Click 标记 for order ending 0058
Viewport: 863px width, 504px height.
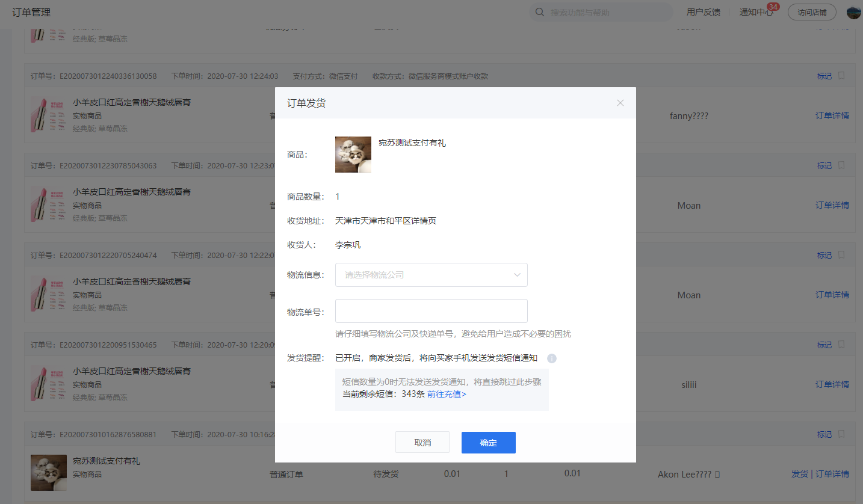pos(824,76)
